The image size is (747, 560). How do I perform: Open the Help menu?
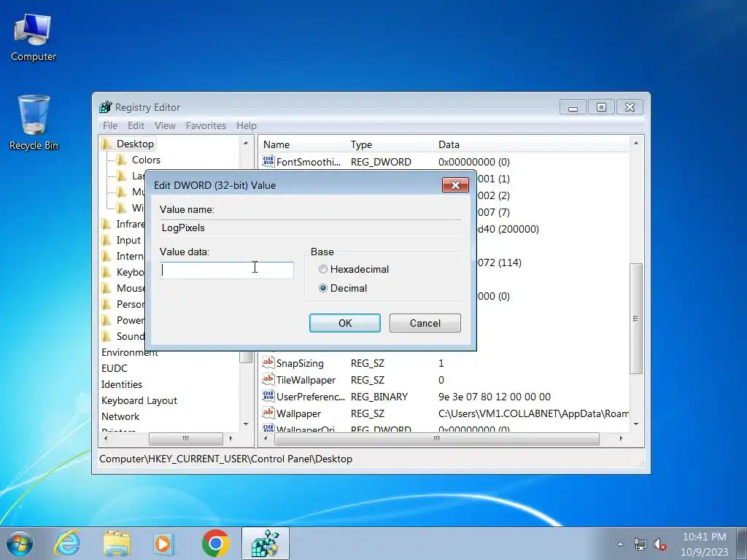(247, 125)
